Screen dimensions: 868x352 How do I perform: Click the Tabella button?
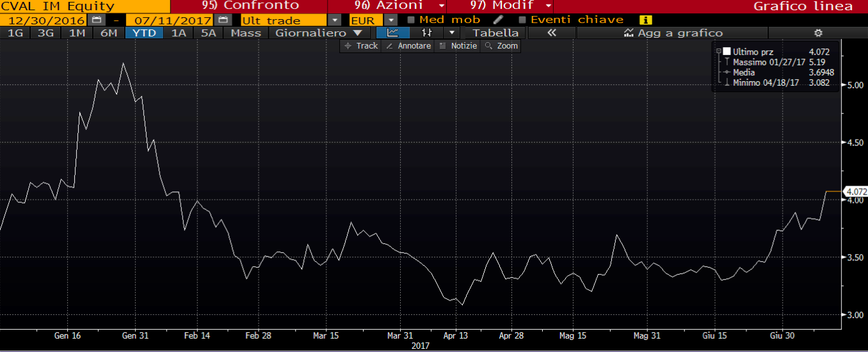click(495, 33)
